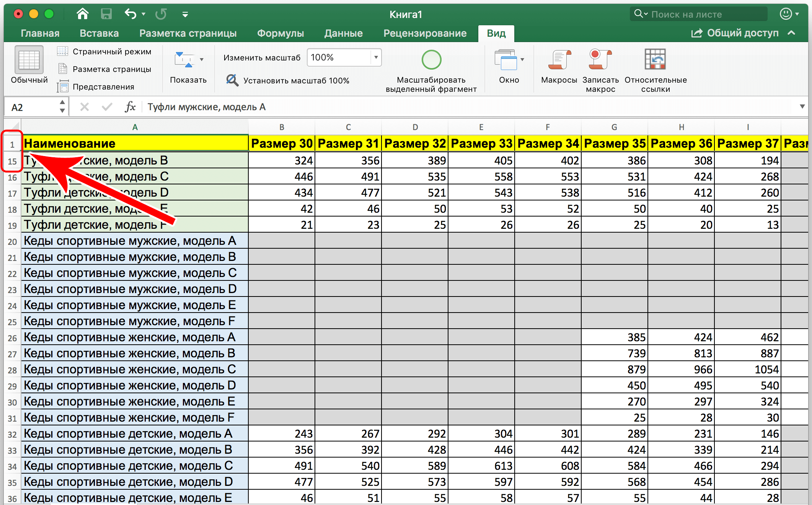Image resolution: width=812 pixels, height=505 pixels.
Task: Click the Наименование header cell
Action: [135, 143]
